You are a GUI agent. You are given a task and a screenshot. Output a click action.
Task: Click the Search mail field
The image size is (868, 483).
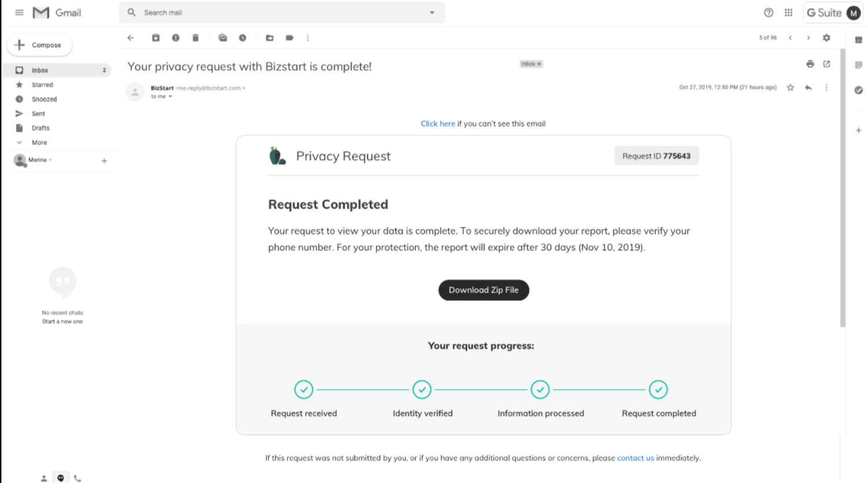tap(278, 12)
